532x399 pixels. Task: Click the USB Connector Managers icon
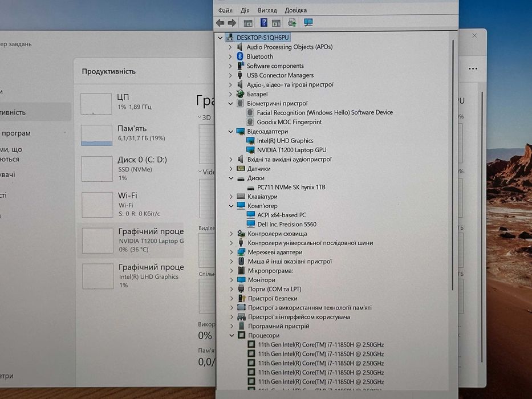click(240, 75)
